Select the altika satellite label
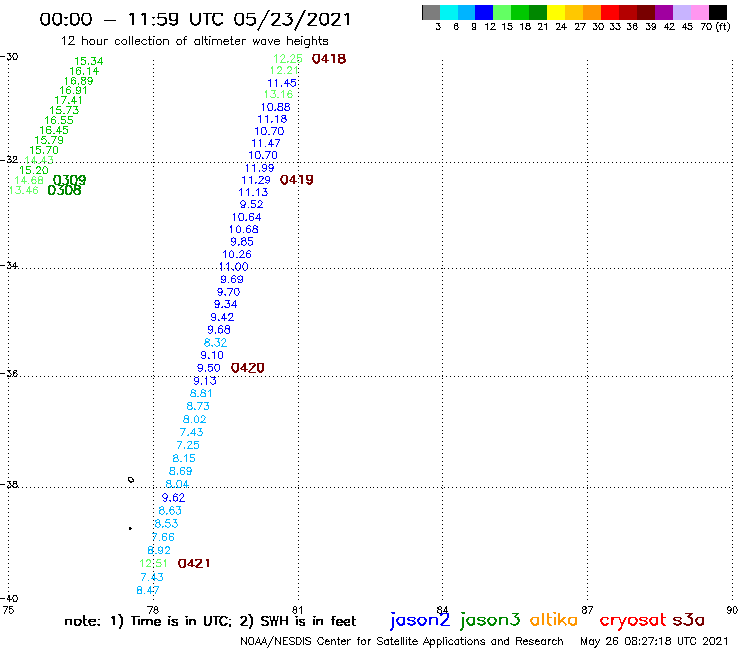Viewport: 740px width, 650px height. (553, 620)
